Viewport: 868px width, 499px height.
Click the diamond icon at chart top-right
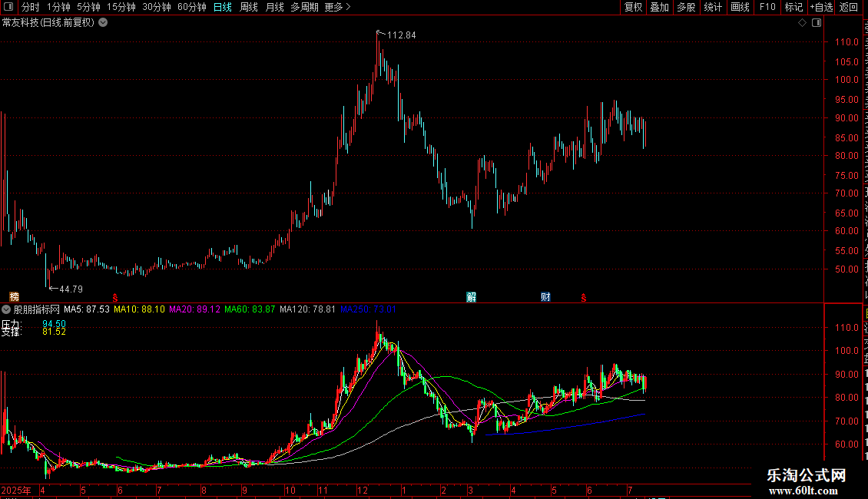[x=802, y=23]
